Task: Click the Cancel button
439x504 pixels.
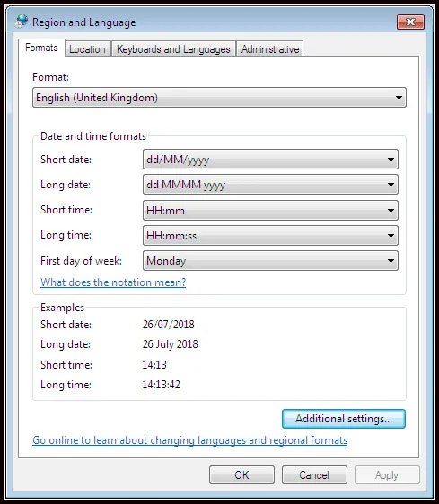Action: pyautogui.click(x=314, y=474)
